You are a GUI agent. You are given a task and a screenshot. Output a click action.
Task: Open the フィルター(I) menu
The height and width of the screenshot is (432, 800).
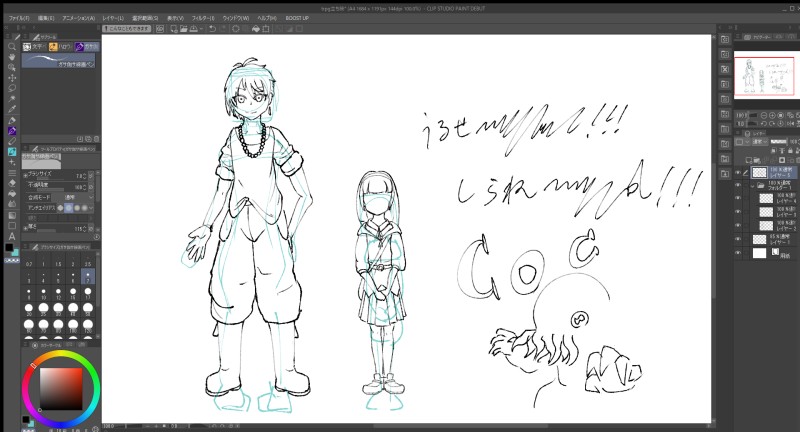[203, 18]
